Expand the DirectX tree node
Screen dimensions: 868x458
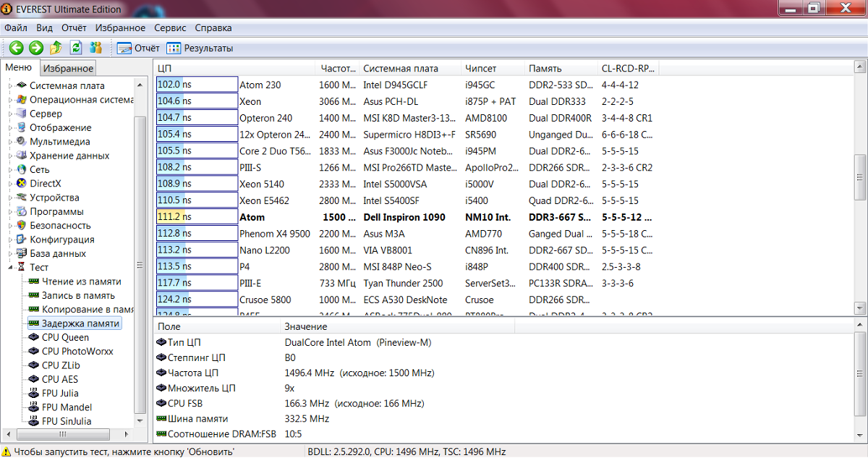coord(11,183)
